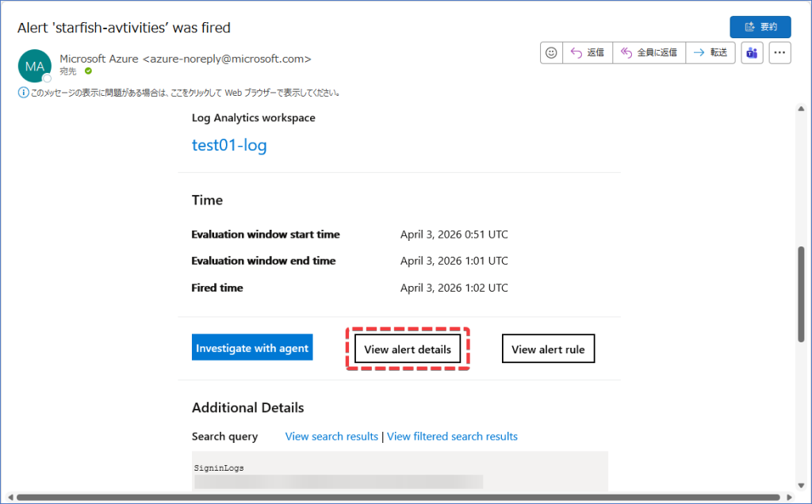812x504 pixels.
Task: Click the vertical scrollbar thumb
Action: [x=801, y=293]
